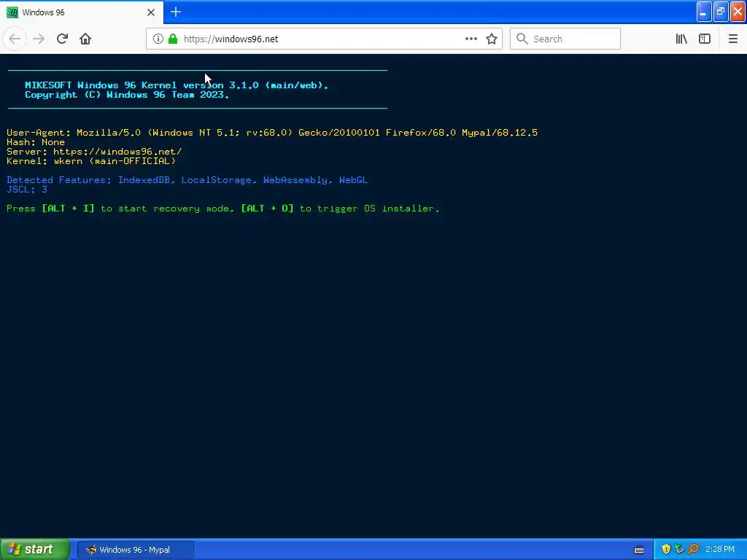Click the 'Kernel: wkern (main-OFFICIAL)' line
Screen dimensions: 747x560
91,161
